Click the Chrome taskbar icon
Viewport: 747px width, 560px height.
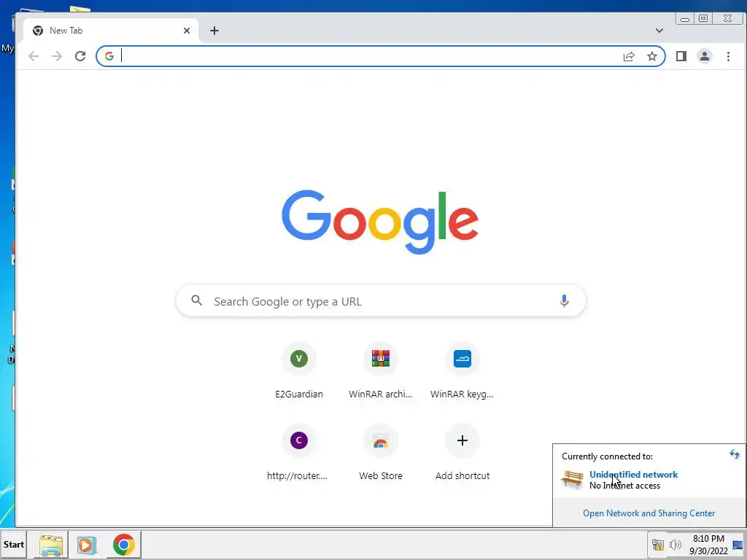(124, 544)
